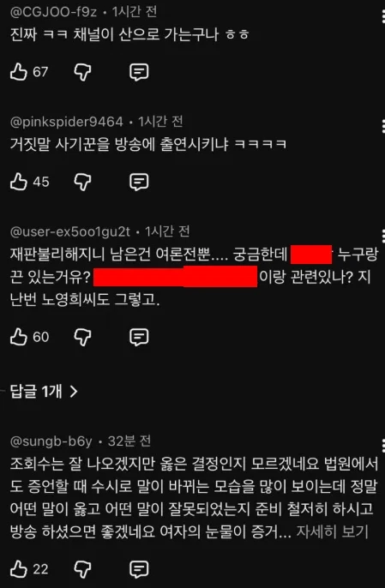Reply to the @pinkspider9464 comment
385x588 pixels.
pyautogui.click(x=139, y=182)
